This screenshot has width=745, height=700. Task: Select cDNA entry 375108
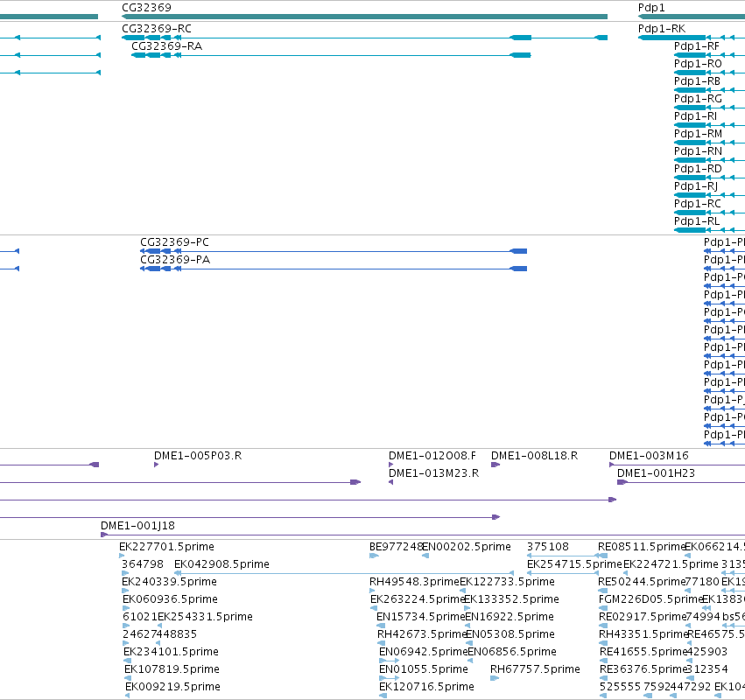pos(547,547)
